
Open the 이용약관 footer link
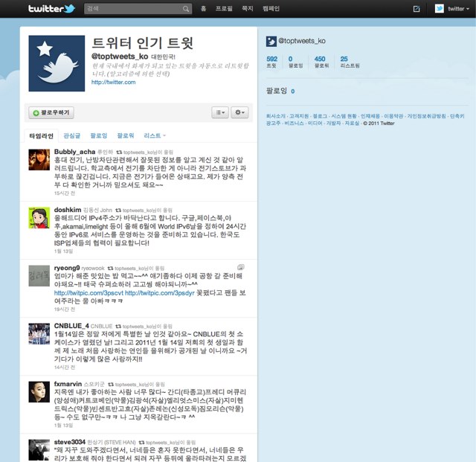393,116
